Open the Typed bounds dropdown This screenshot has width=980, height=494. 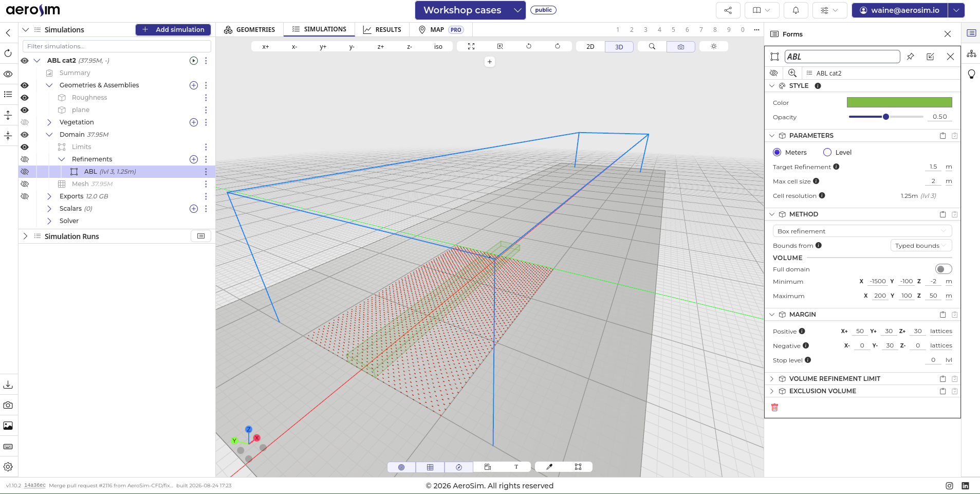(x=921, y=246)
